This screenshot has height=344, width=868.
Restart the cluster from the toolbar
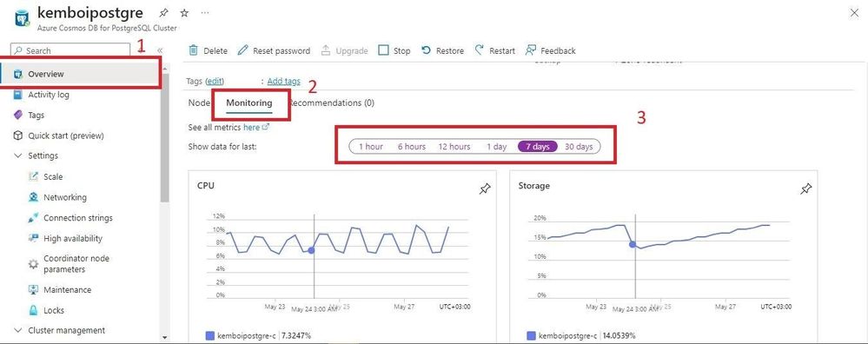495,50
